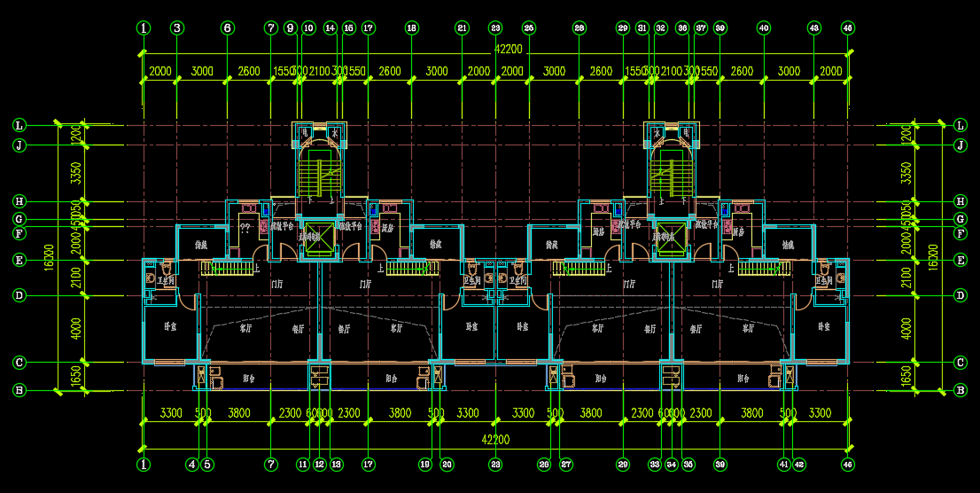Select axis bubble numbered 4

pos(192,465)
